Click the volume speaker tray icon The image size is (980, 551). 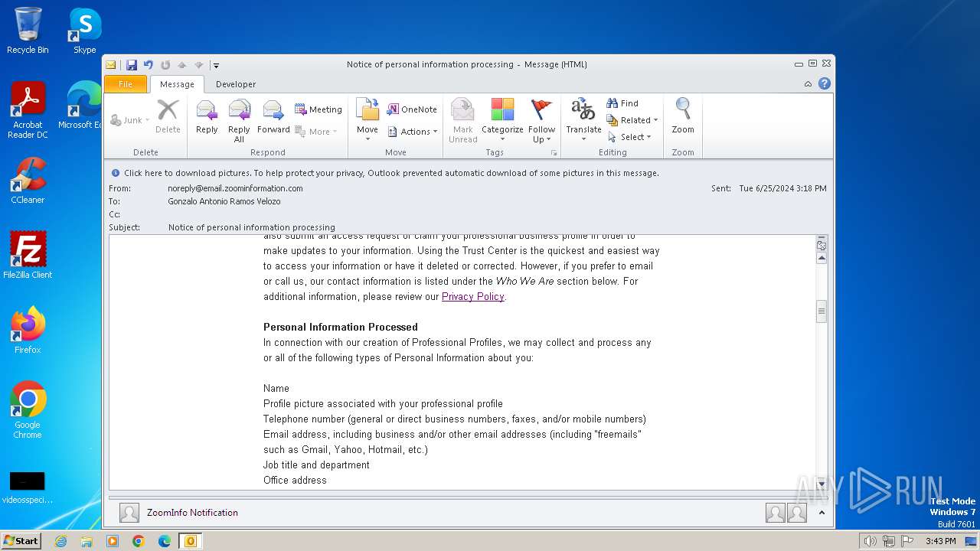tap(870, 541)
